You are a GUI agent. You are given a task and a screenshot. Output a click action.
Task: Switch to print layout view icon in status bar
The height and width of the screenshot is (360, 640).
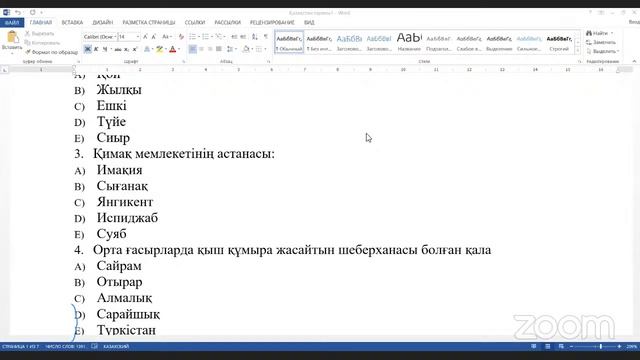[x=548, y=347]
